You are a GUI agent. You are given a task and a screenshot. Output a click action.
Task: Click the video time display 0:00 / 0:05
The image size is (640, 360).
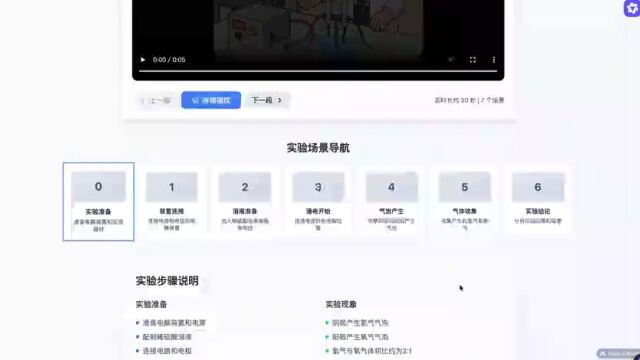pyautogui.click(x=169, y=60)
